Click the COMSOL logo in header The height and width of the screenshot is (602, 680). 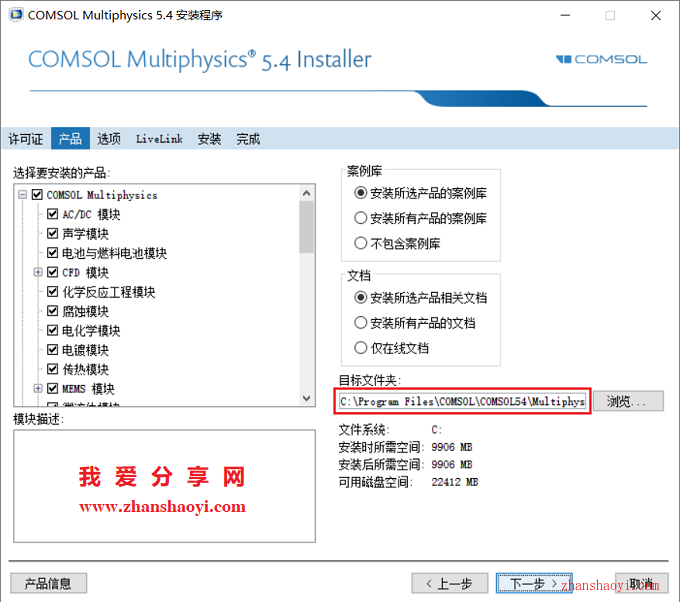601,59
